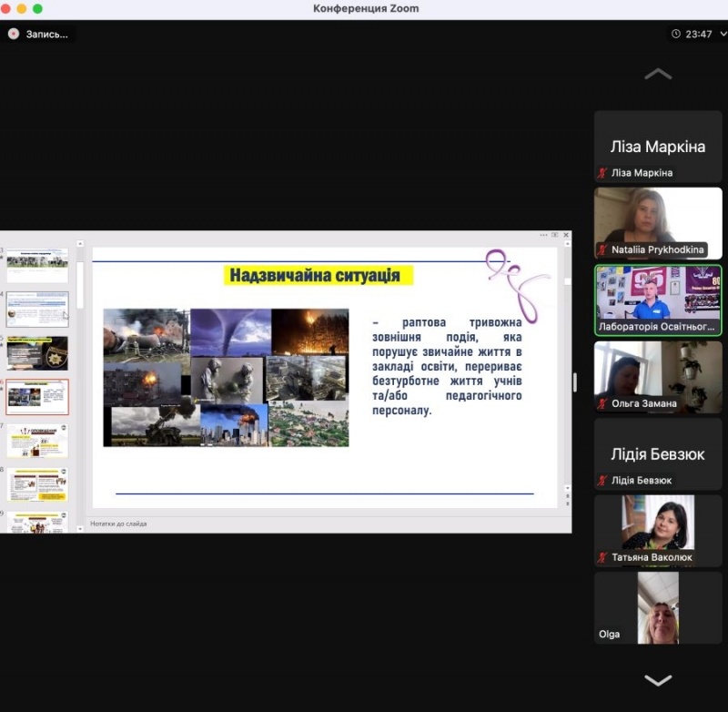Click the clock icon beside meeting timer
The height and width of the screenshot is (712, 728).
675,34
